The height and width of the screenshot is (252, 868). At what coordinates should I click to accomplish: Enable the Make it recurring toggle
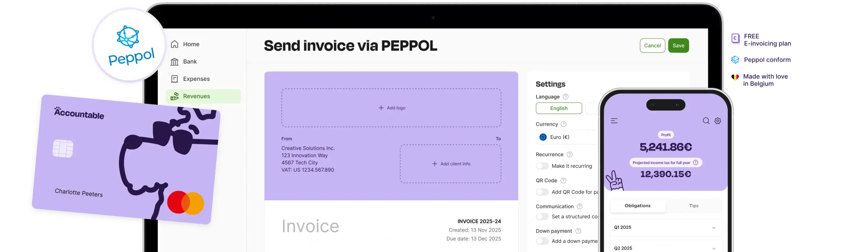pos(542,166)
